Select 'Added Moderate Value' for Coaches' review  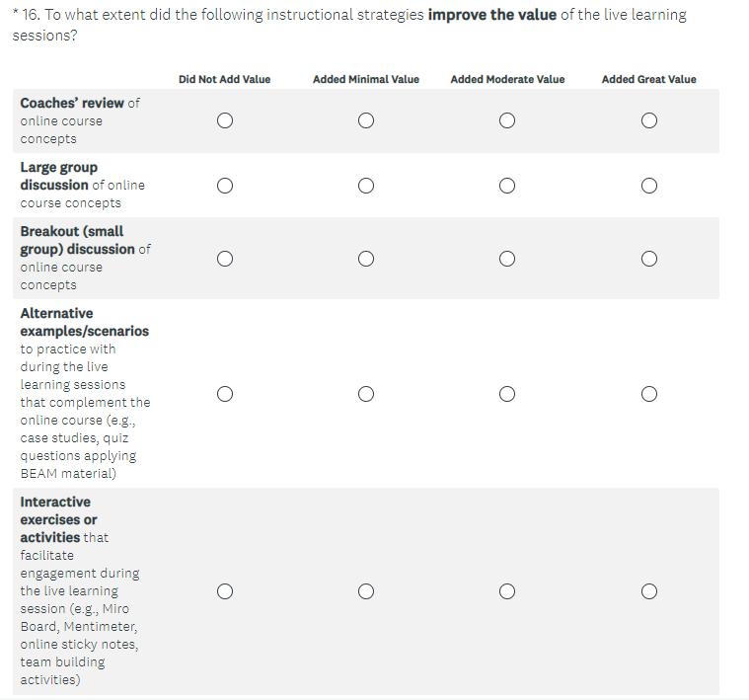click(x=507, y=121)
